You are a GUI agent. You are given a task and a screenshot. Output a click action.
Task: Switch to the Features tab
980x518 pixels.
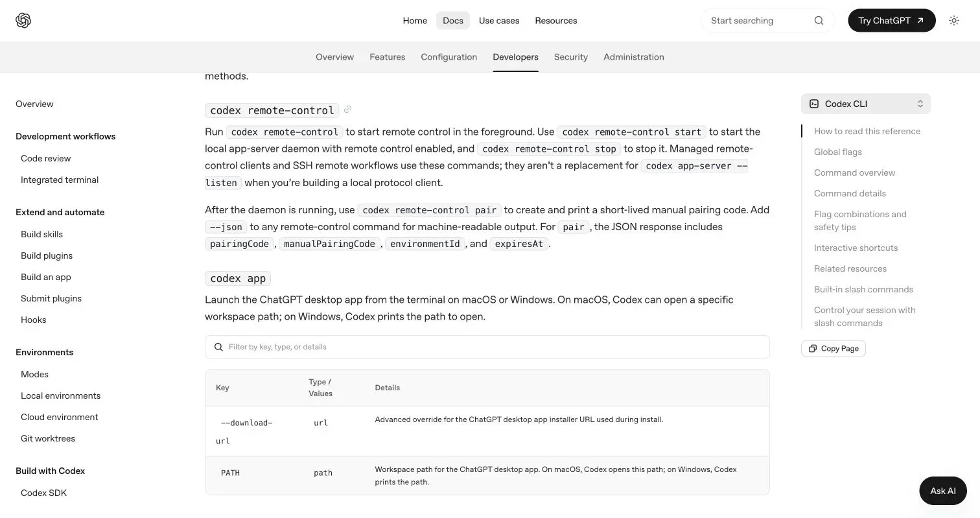click(388, 57)
